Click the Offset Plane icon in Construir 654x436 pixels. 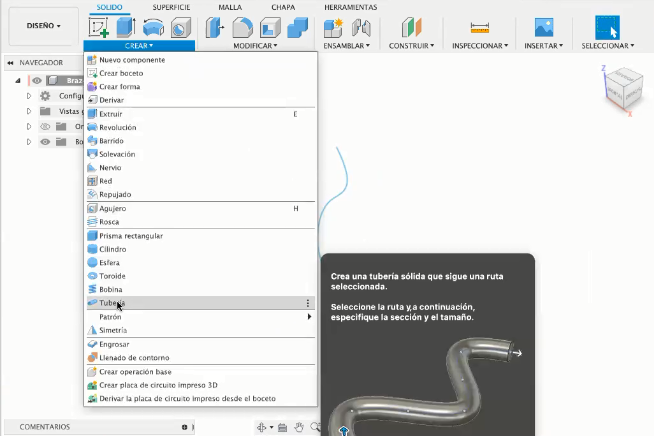(x=412, y=28)
